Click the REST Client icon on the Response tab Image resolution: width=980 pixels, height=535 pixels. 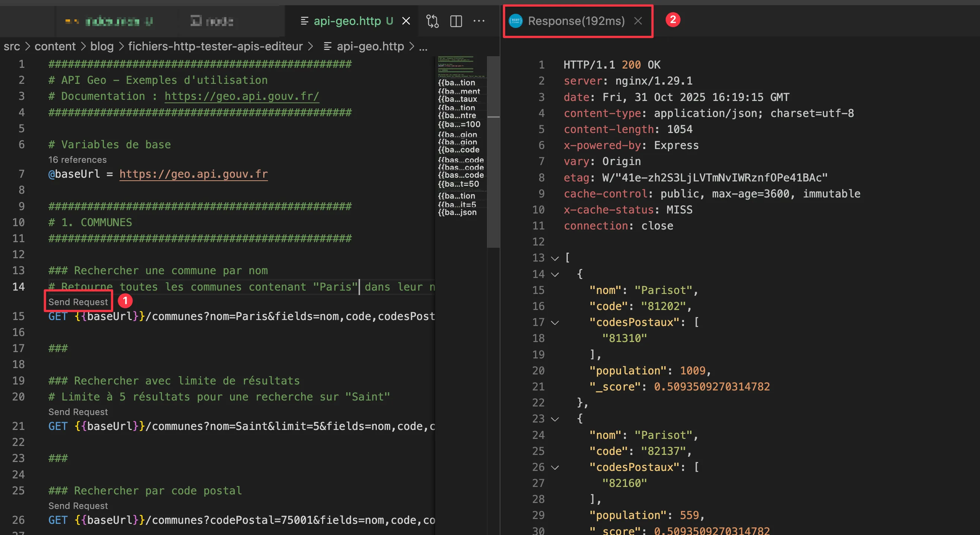point(515,21)
